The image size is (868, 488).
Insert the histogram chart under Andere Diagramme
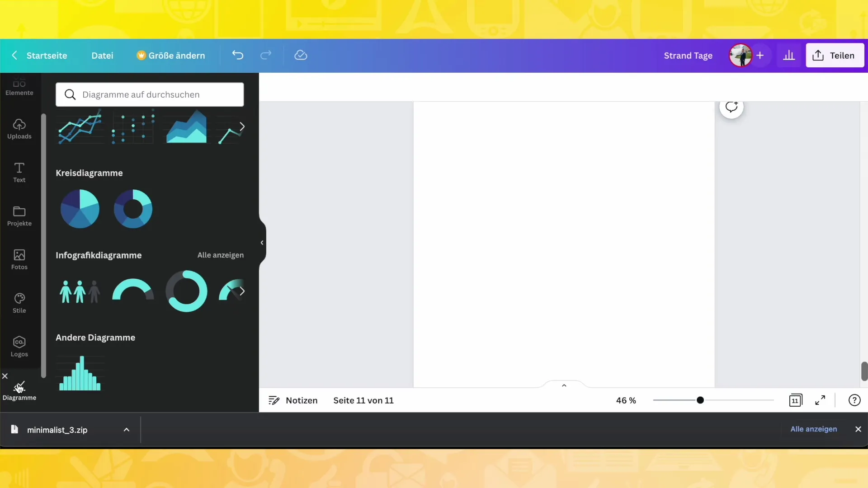point(80,373)
